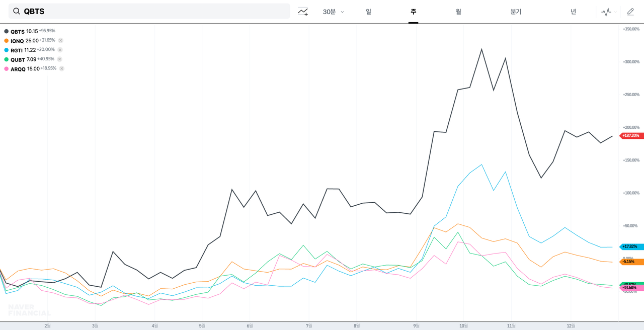Screen dimensions: 644x330
Task: Select the QBTS legend ticker label
Action: coord(18,31)
